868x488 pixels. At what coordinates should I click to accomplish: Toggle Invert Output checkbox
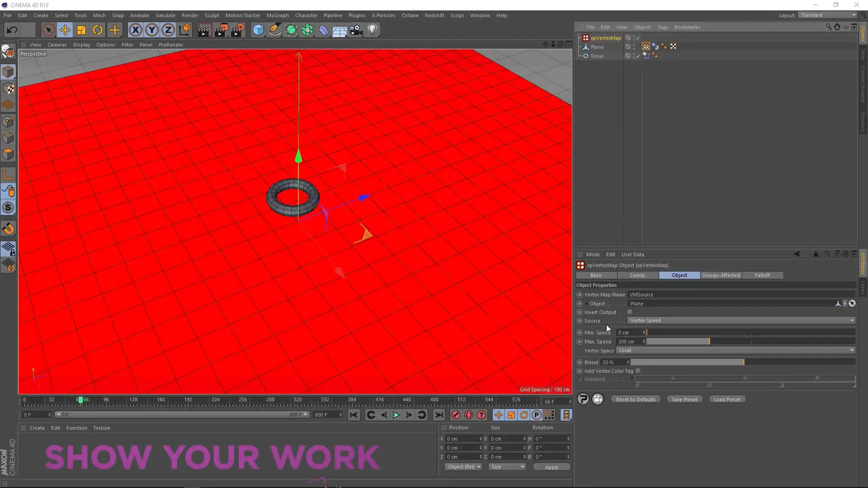tap(630, 312)
